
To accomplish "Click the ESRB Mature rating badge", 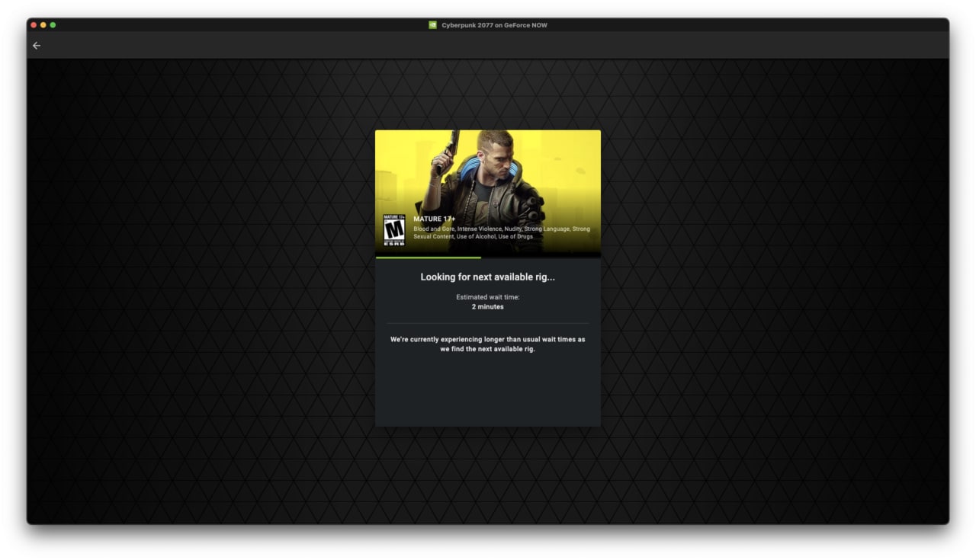I will click(x=394, y=230).
